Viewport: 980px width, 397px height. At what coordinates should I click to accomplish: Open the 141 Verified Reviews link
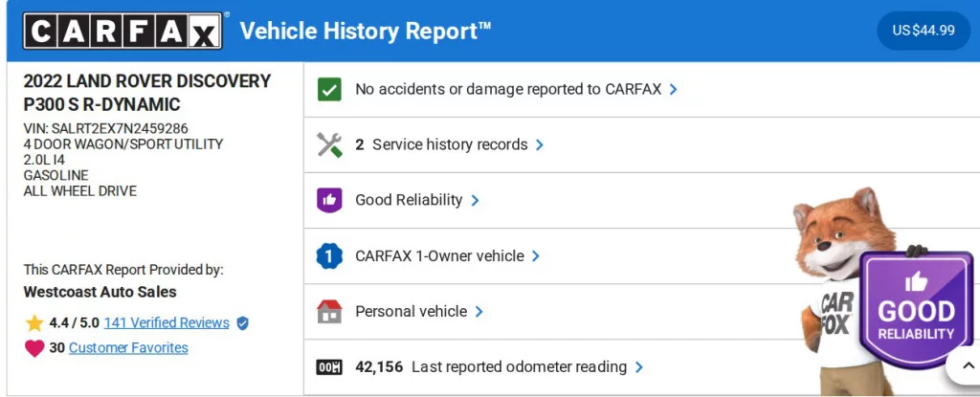pyautogui.click(x=167, y=323)
